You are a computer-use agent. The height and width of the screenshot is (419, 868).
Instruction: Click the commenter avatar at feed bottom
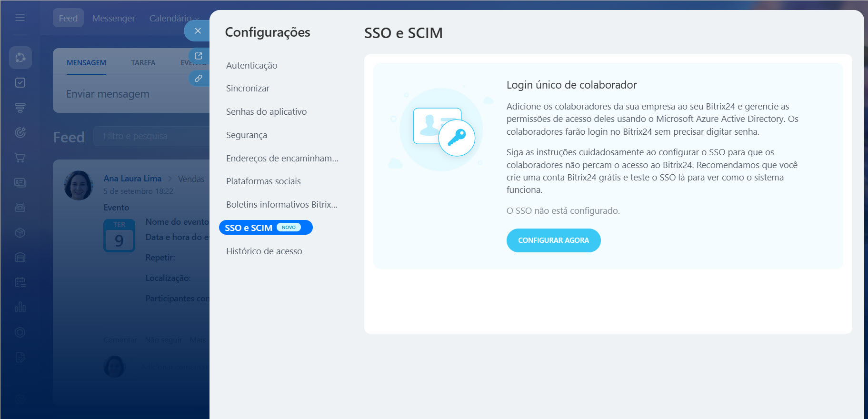click(114, 367)
